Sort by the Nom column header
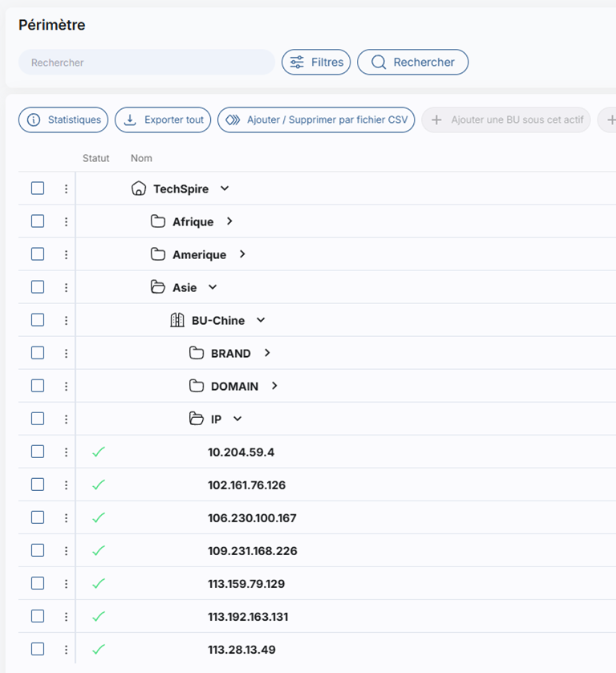Screen dimensions: 616x673 141,158
